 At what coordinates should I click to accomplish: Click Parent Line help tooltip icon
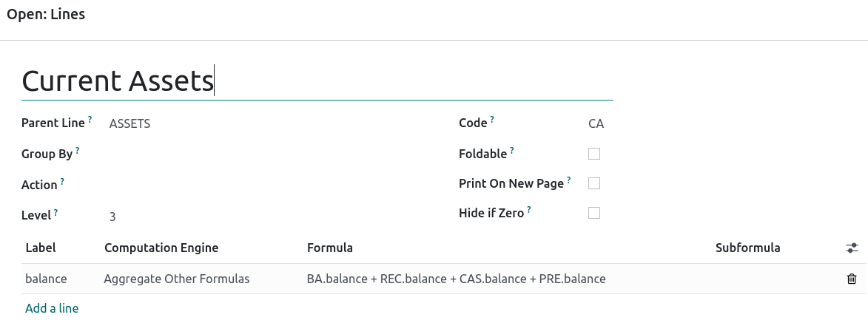pos(90,119)
